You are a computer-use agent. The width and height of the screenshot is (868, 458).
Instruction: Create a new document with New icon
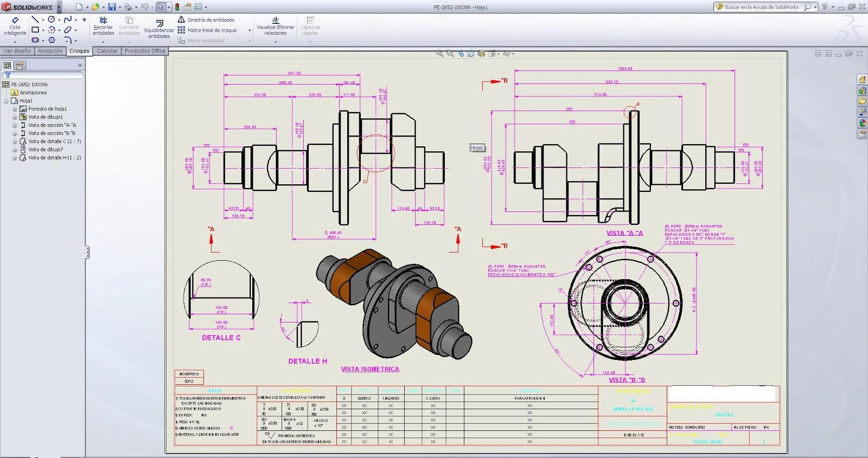(x=79, y=7)
